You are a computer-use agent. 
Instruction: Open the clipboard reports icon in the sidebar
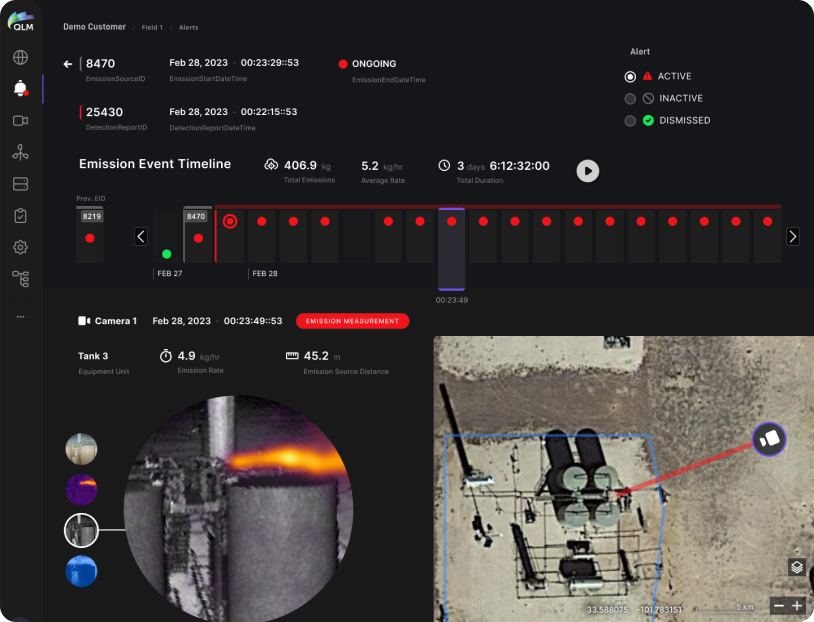(x=21, y=214)
